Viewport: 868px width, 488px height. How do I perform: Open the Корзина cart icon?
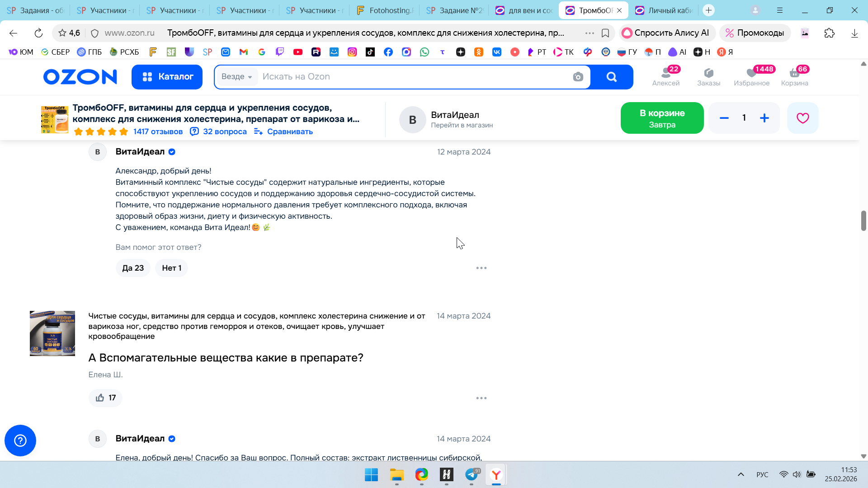pyautogui.click(x=794, y=76)
